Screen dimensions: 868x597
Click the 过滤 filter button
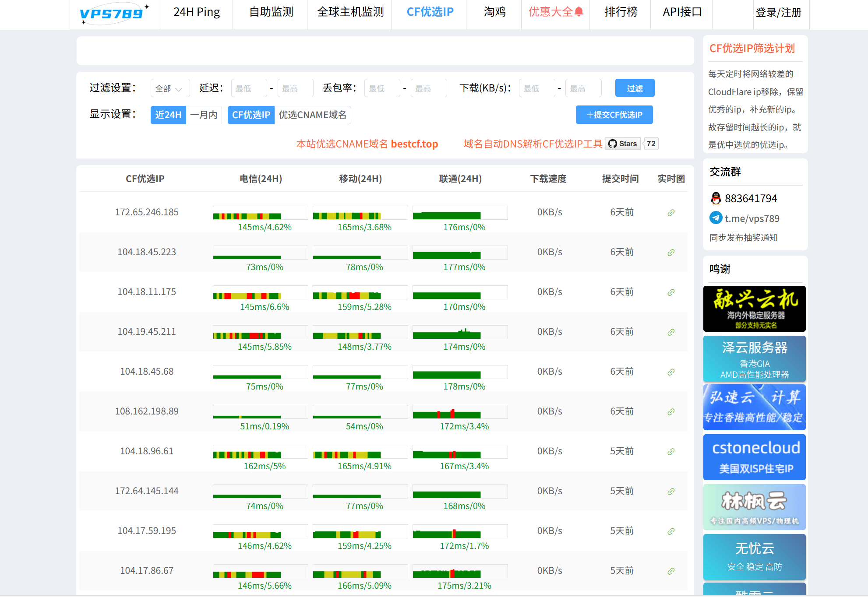[635, 88]
